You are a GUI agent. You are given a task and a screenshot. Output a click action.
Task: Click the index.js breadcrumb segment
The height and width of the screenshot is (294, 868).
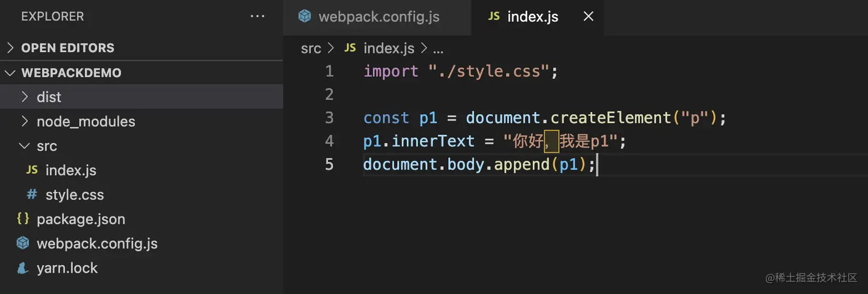389,49
